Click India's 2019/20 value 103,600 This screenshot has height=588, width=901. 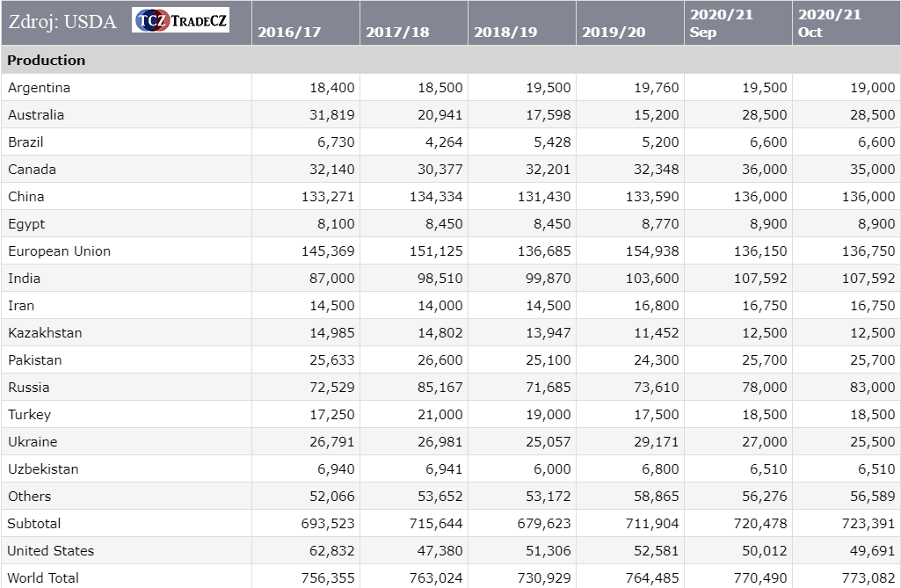pos(650,279)
